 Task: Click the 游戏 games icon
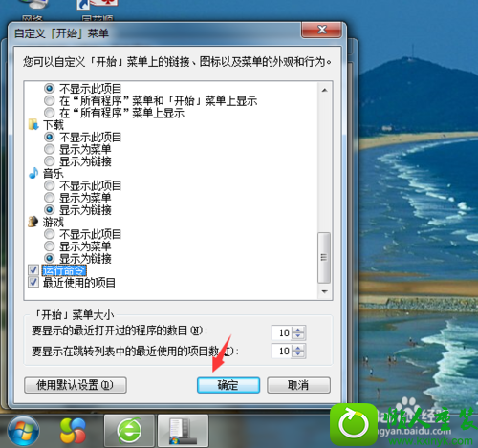33,222
